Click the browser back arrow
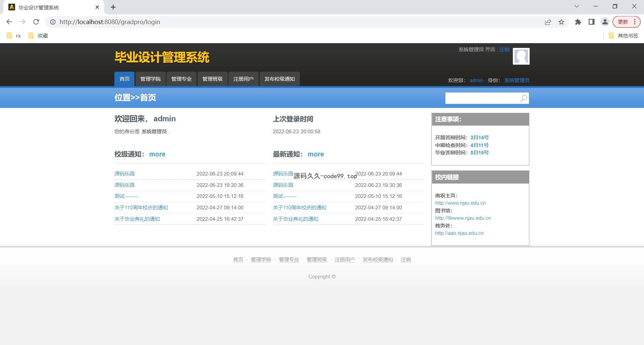This screenshot has height=345, width=644. click(9, 22)
